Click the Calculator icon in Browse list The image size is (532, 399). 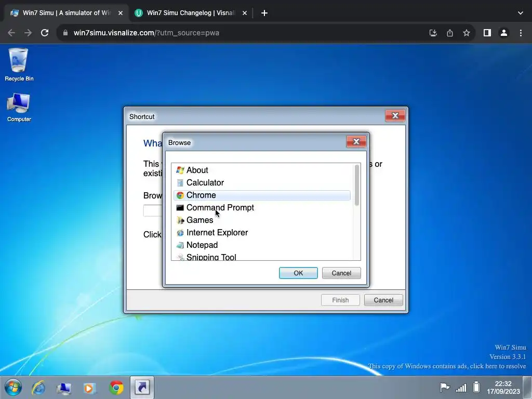(180, 183)
